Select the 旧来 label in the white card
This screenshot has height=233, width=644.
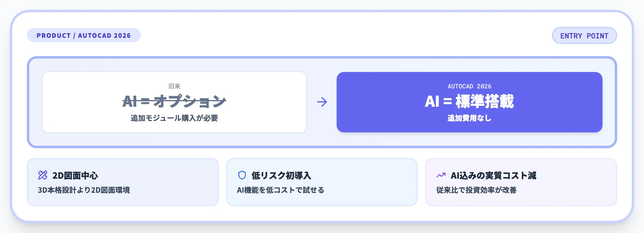174,86
